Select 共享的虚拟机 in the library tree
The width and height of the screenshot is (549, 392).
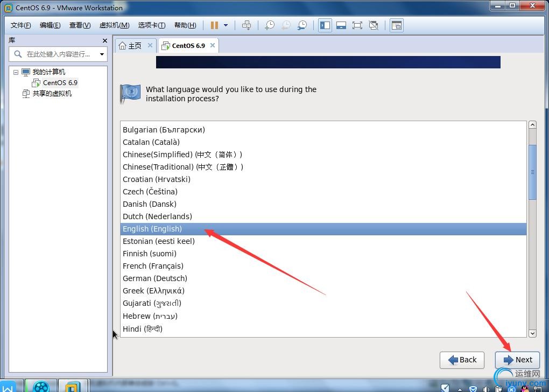tap(52, 94)
